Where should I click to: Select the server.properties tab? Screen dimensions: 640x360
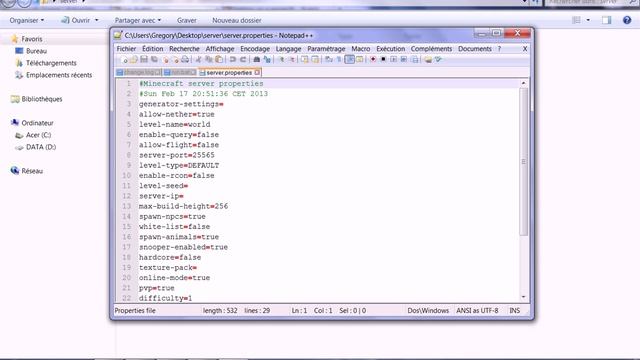[229, 72]
